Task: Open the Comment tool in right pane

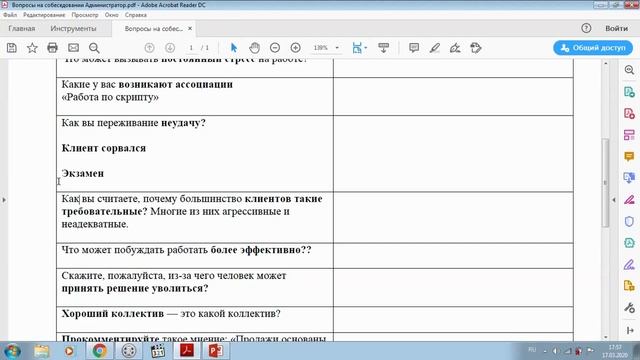Action: 629,157
